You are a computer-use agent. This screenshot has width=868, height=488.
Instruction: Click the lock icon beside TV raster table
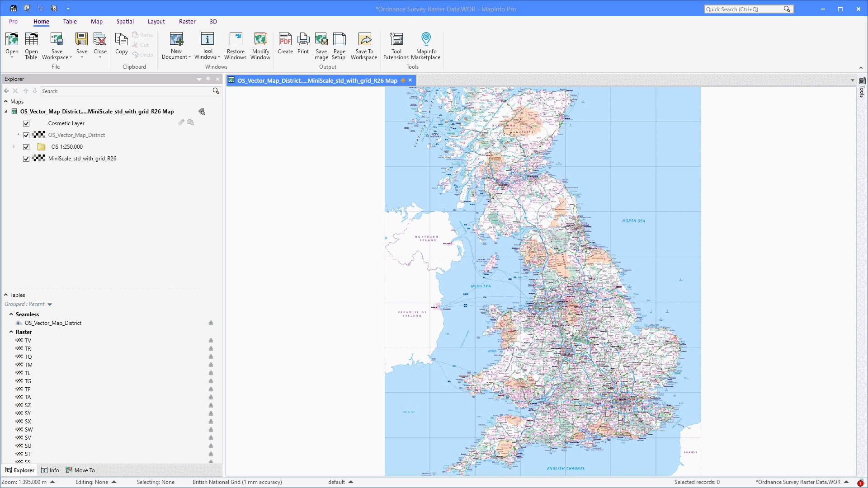(x=211, y=341)
